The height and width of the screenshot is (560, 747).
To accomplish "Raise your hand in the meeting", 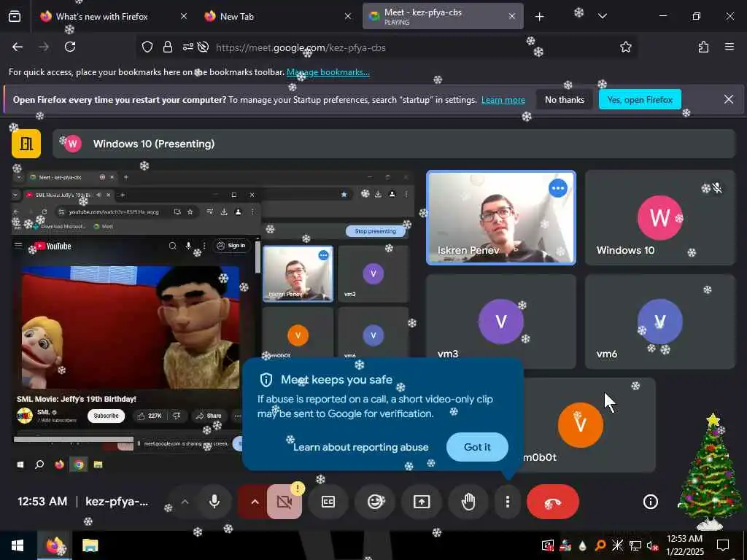I will click(468, 502).
